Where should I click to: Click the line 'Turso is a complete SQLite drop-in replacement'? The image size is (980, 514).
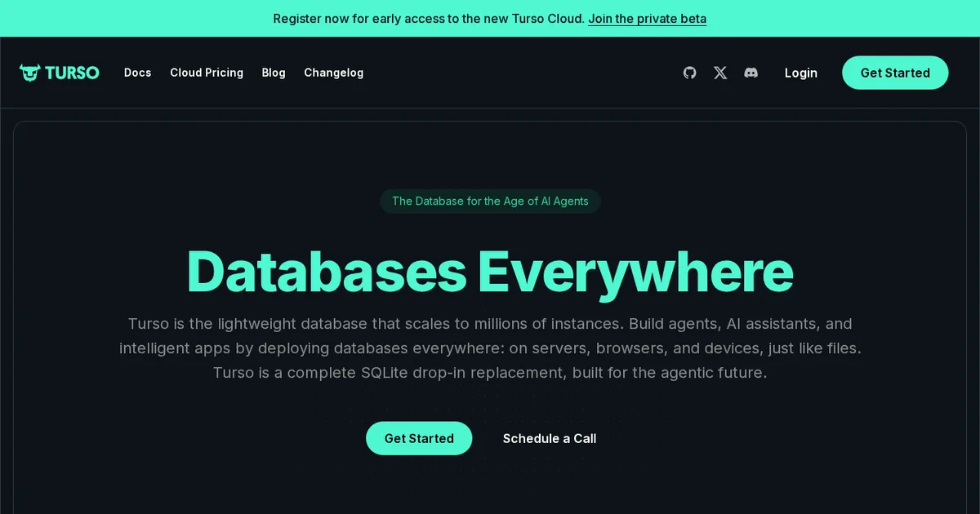click(x=490, y=373)
